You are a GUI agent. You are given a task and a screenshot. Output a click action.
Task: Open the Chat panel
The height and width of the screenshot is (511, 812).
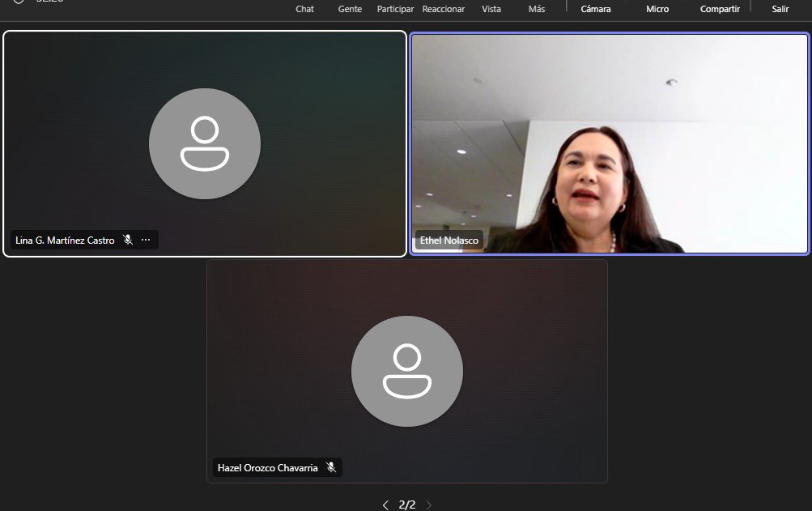[x=304, y=9]
